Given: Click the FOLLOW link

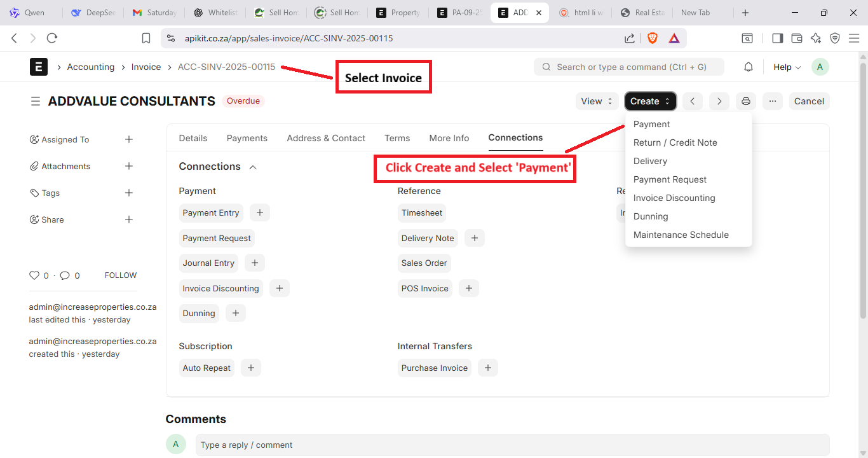Looking at the screenshot, I should (121, 275).
